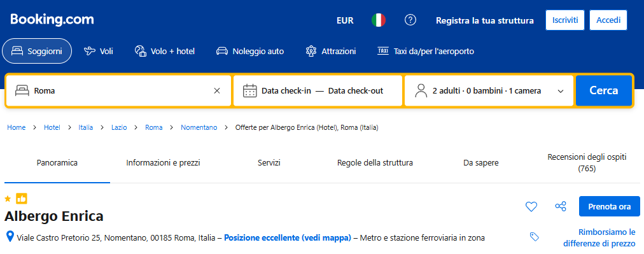644x254 pixels.
Task: Share the property via share icon
Action: [561, 206]
